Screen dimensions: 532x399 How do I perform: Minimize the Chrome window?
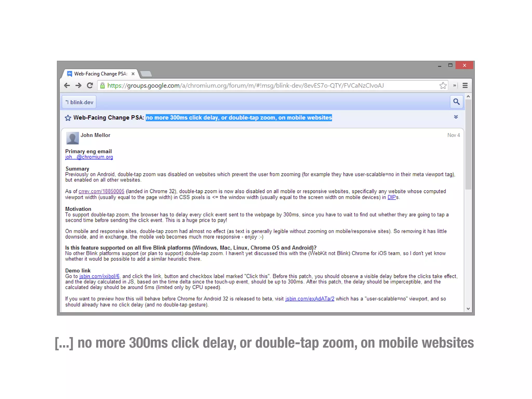tap(440, 66)
